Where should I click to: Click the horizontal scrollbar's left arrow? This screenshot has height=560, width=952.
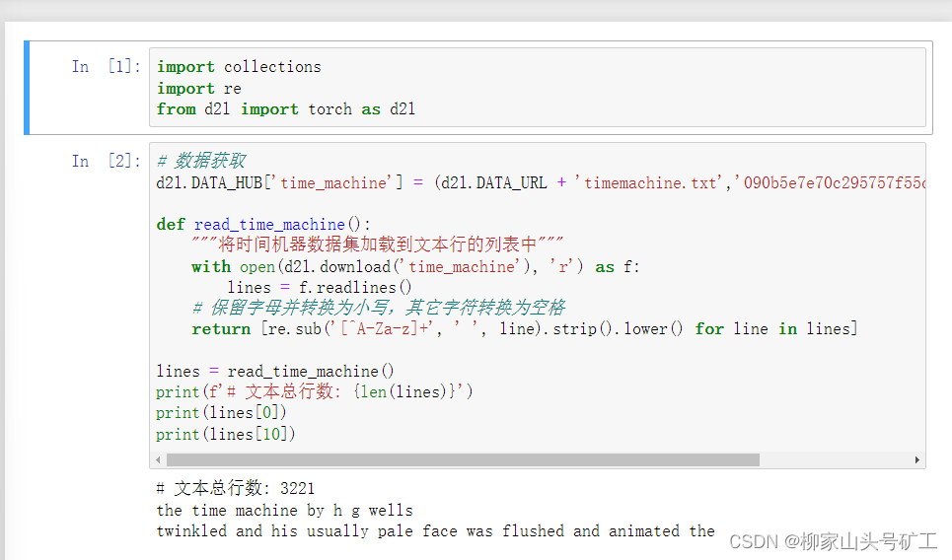pyautogui.click(x=159, y=460)
